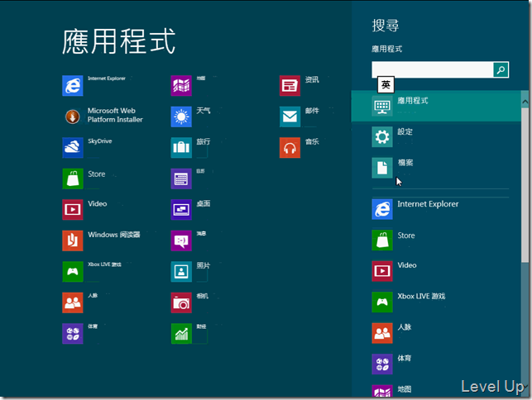Choose Store in the search pane list
The width and height of the screenshot is (532, 400).
436,240
